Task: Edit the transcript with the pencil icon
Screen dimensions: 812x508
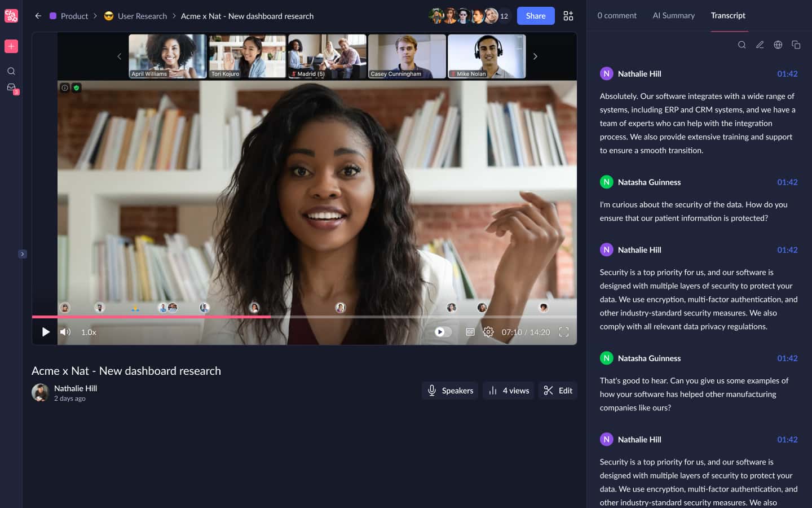Action: [760, 45]
